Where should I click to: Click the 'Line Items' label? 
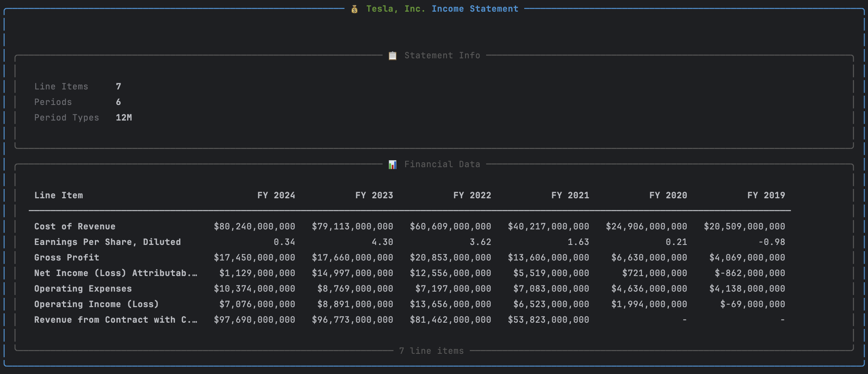[x=61, y=86]
